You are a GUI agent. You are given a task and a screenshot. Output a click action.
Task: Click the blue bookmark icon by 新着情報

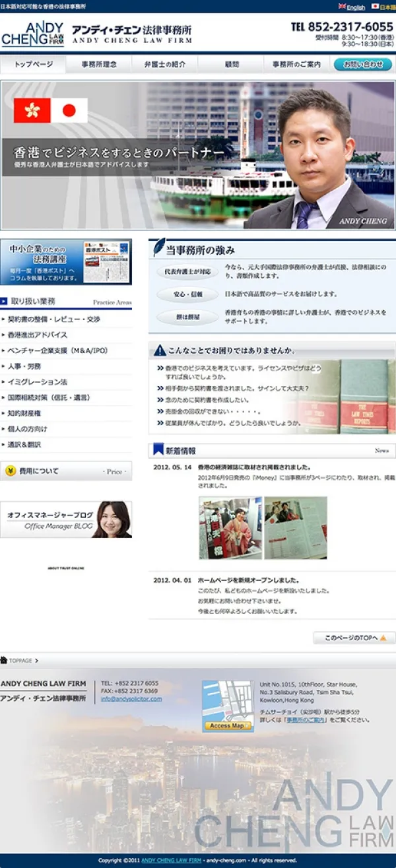(x=158, y=450)
